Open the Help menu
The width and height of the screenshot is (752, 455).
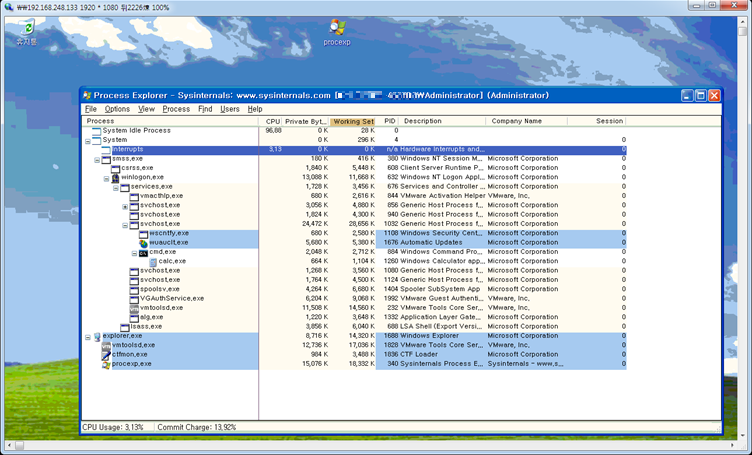(x=255, y=109)
